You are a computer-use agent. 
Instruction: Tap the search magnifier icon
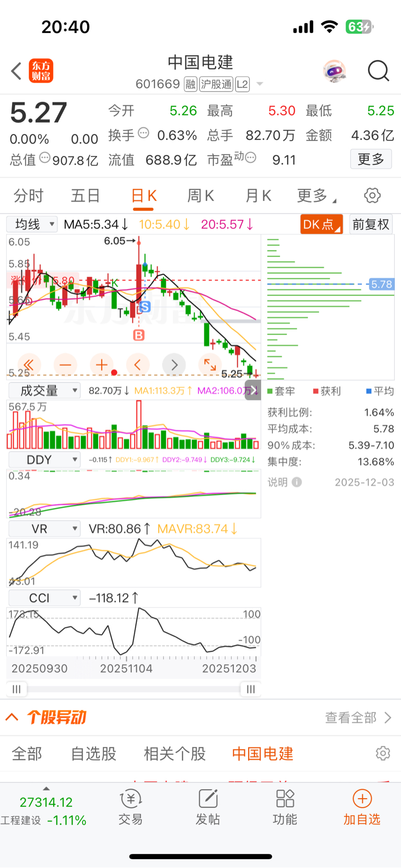click(379, 71)
